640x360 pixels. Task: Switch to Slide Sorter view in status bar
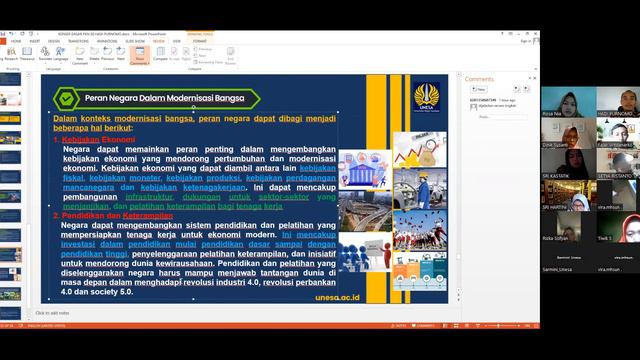(x=456, y=326)
